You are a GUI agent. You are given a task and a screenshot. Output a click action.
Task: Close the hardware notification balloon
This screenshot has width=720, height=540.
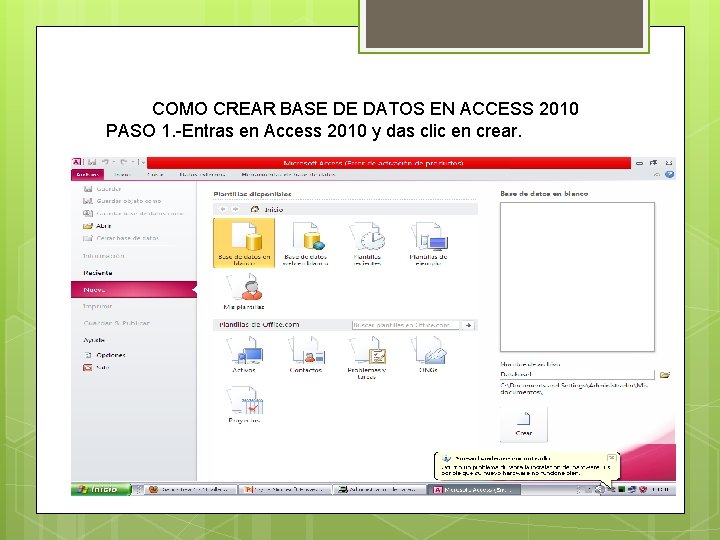click(x=611, y=458)
